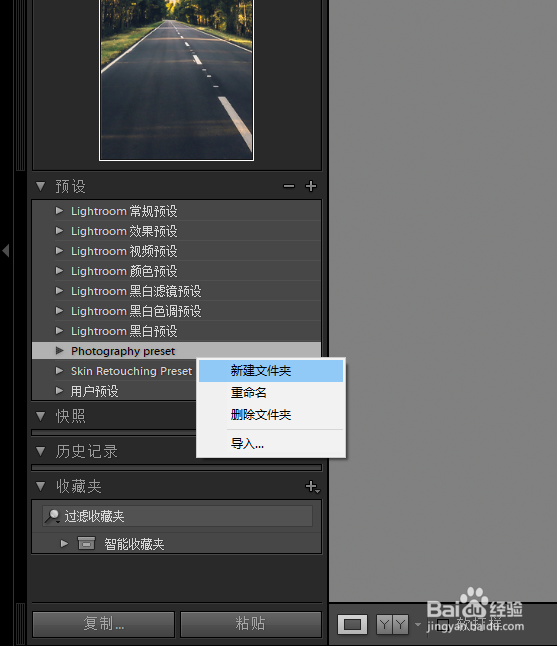This screenshot has width=557, height=646.
Task: Click the 复制... button
Action: click(x=103, y=624)
